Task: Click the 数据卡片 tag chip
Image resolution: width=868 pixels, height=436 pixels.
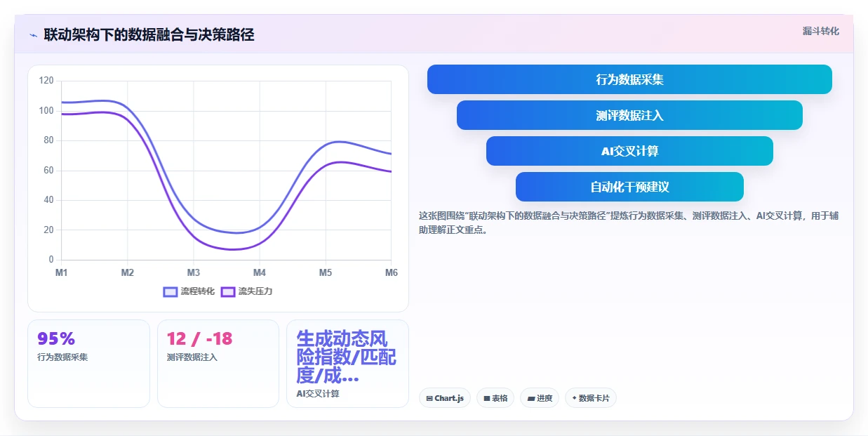Action: point(591,398)
